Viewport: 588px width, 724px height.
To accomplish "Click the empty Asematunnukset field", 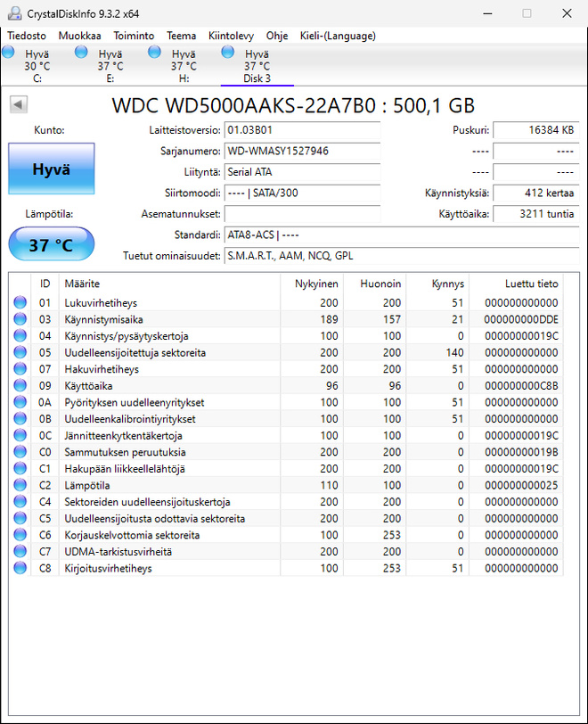I will point(302,214).
